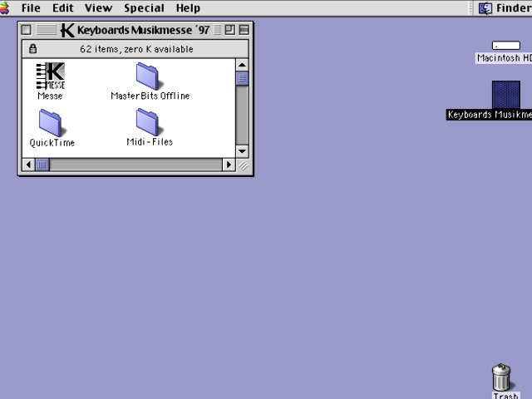Open the Special menu
The height and width of the screenshot is (399, 532).
[x=144, y=7]
